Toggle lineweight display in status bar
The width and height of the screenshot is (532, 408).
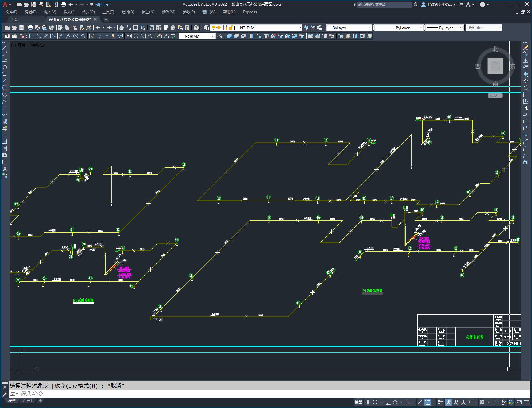click(440, 402)
